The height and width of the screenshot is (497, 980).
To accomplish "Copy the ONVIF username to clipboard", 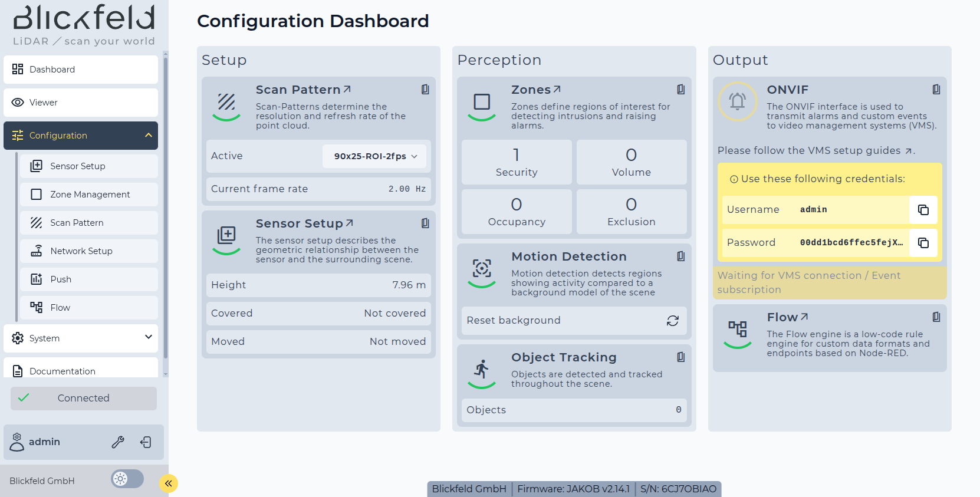I will coord(923,210).
